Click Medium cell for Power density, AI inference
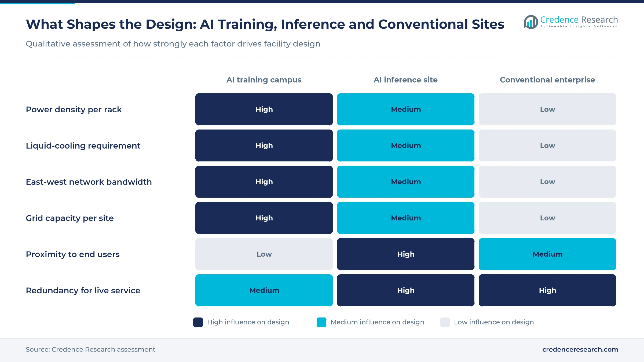The height and width of the screenshot is (362, 644). click(406, 109)
